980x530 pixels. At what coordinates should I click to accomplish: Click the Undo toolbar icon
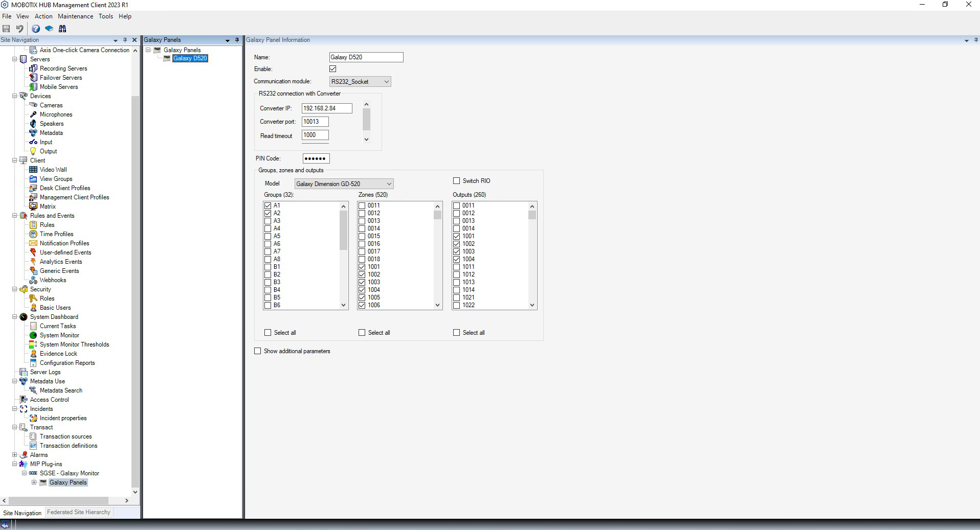pos(19,29)
